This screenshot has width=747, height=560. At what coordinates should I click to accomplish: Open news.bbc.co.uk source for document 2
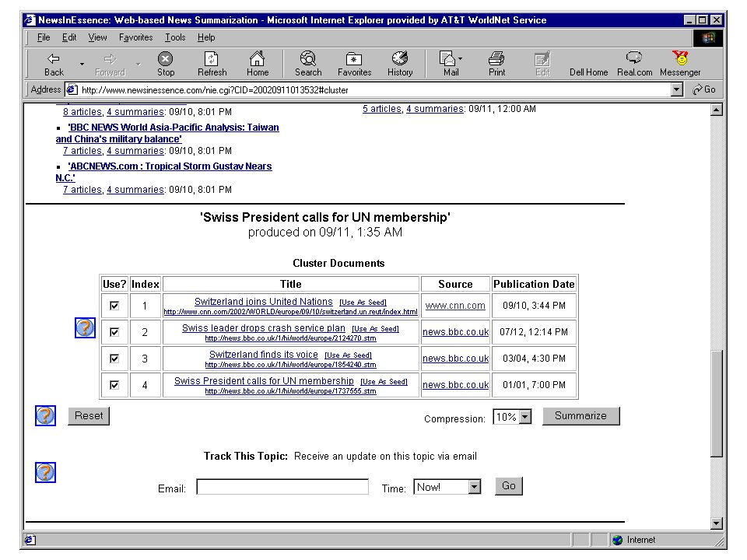coord(455,332)
